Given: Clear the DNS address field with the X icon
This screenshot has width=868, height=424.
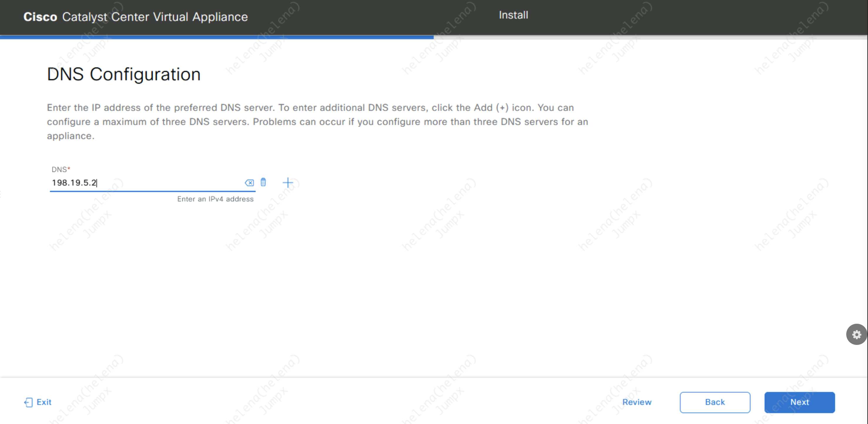Looking at the screenshot, I should click(x=249, y=183).
